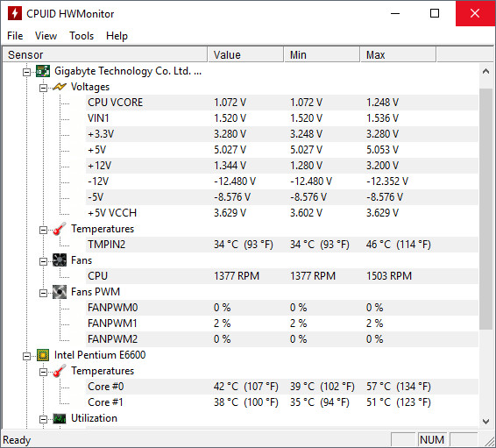Close the HWMonitor window
The image size is (496, 448).
pos(475,13)
